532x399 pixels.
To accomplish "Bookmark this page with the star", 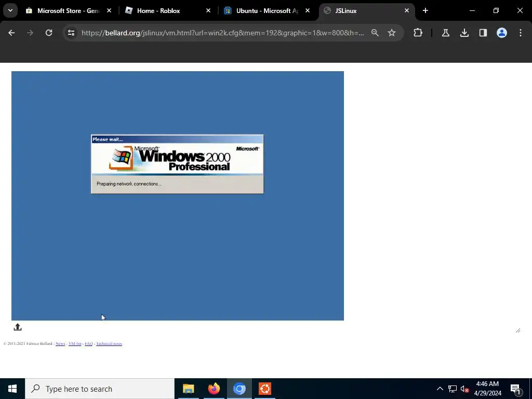I will coord(392,33).
